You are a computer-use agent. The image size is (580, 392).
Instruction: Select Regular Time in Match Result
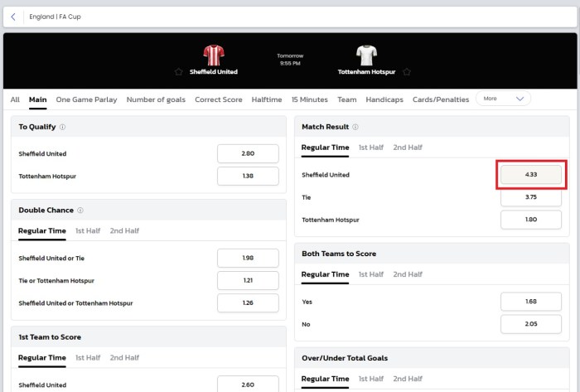325,148
